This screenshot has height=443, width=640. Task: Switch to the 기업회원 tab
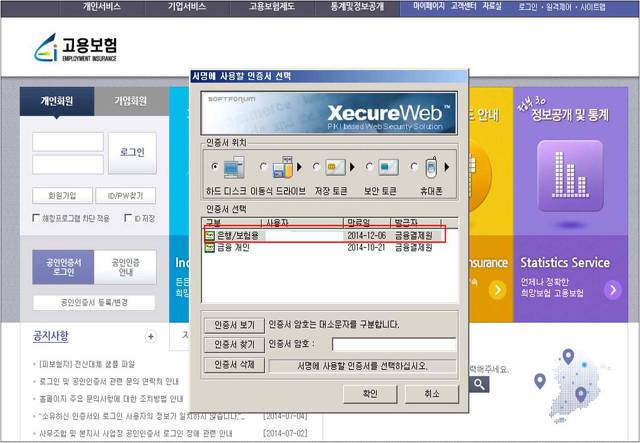pyautogui.click(x=131, y=101)
